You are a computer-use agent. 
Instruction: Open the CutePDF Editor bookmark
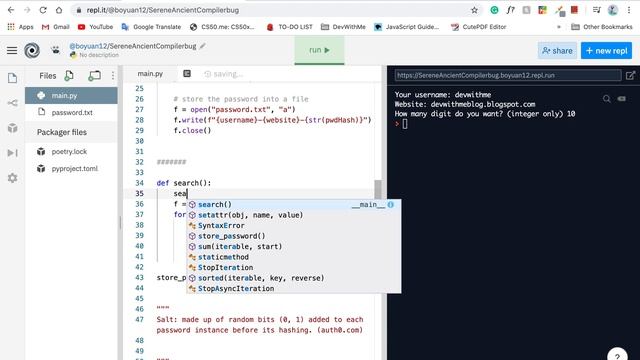pyautogui.click(x=479, y=27)
